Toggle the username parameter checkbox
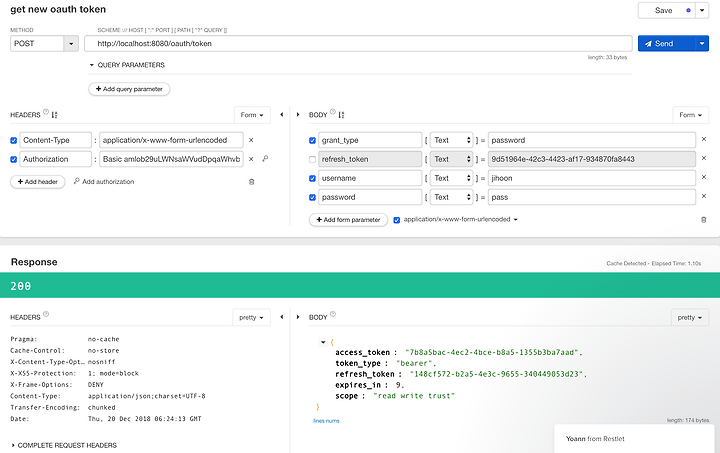This screenshot has height=453, width=720. (x=312, y=178)
